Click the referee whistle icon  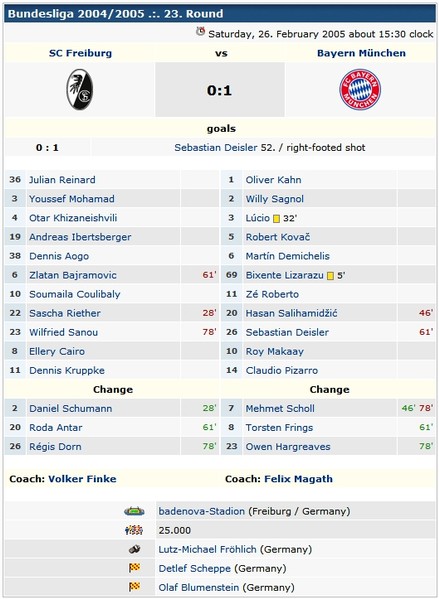coord(134,549)
